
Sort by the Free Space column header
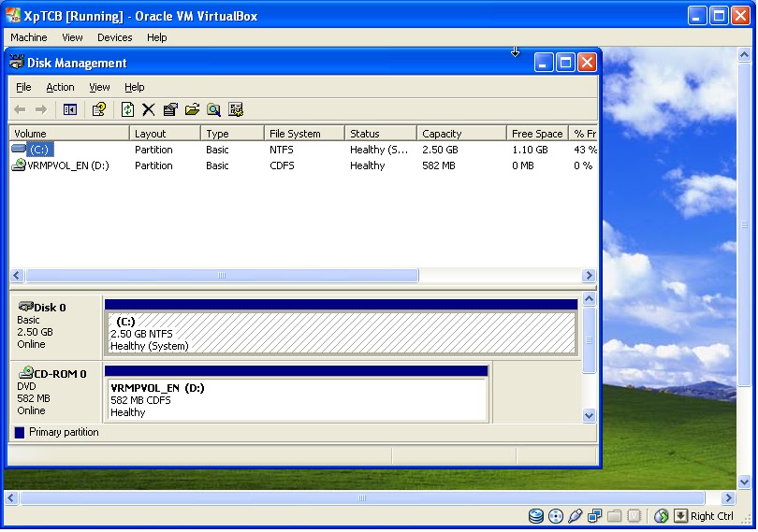pos(537,134)
